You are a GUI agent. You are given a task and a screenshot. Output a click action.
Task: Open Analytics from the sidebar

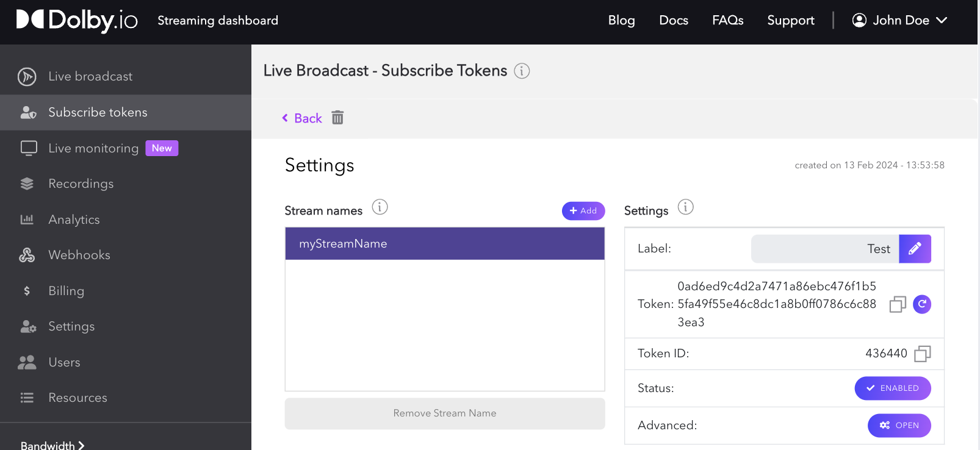tap(74, 220)
